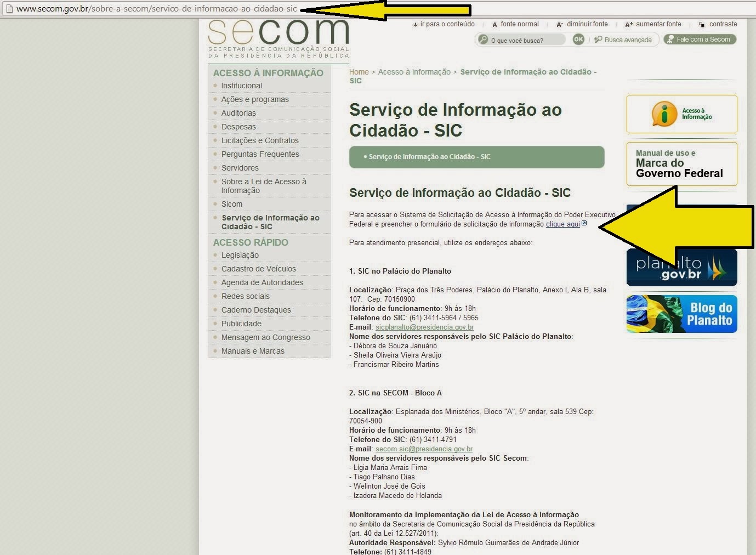Open 'Mensagem ao Congresso' in the sidebar

pos(265,337)
